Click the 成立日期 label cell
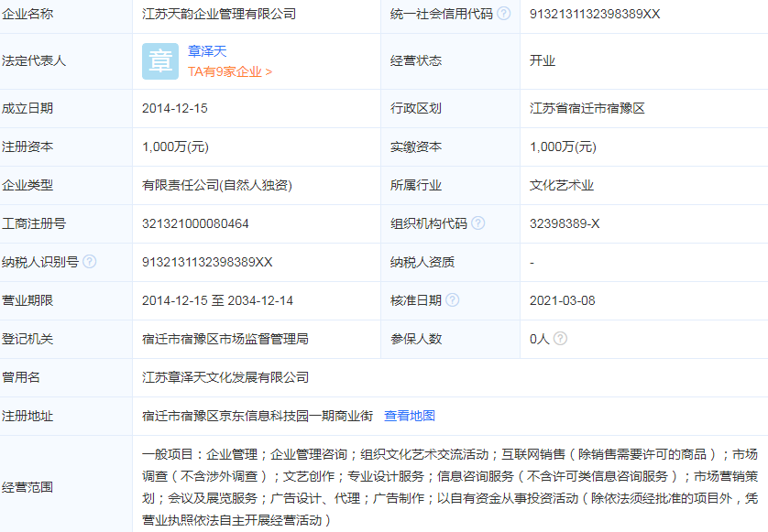This screenshot has width=768, height=532. click(66, 108)
